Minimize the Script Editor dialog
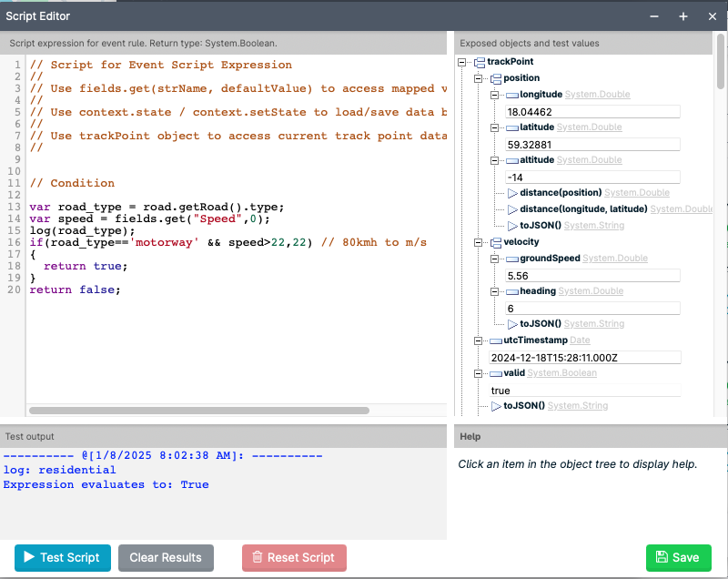Viewport: 728px width, 579px height. (654, 16)
